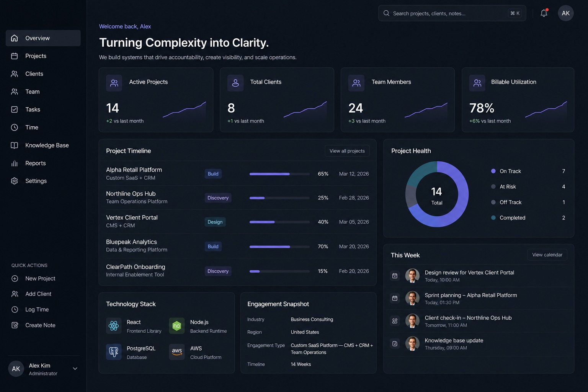Screen dimensions: 588x392
Task: Click the Billable Utilization card icon
Action: coord(477,83)
